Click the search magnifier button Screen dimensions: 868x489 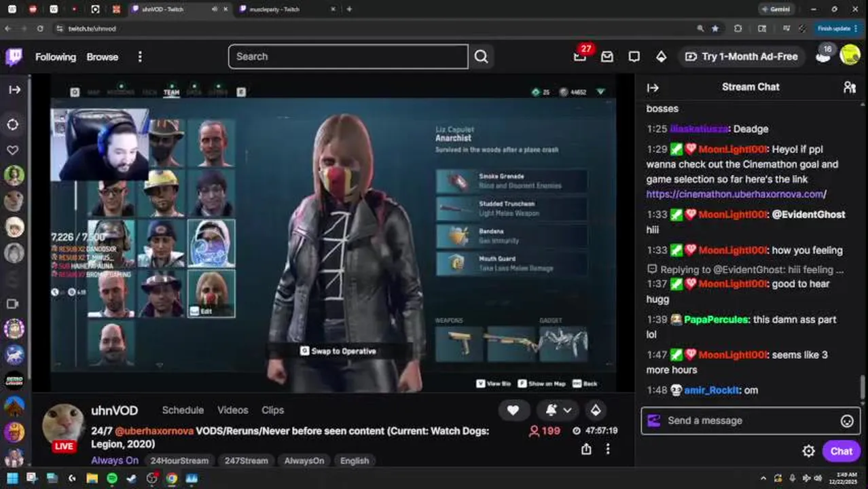coord(481,57)
